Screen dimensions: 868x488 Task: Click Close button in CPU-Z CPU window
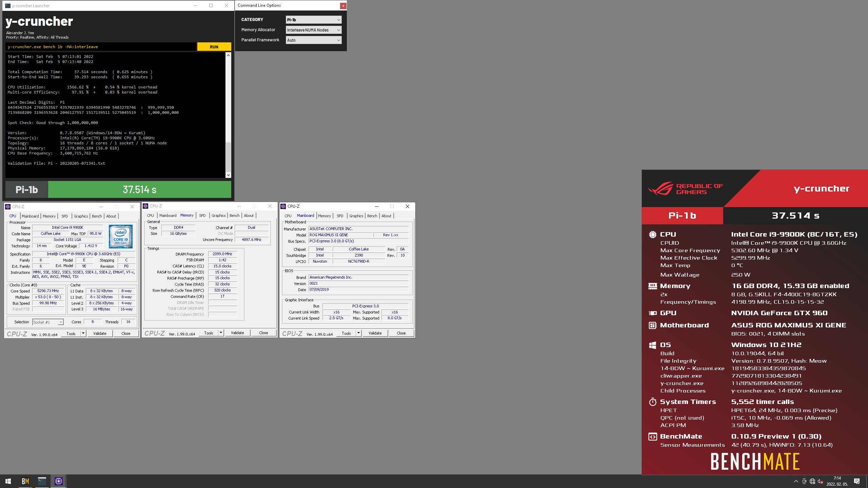pyautogui.click(x=126, y=333)
